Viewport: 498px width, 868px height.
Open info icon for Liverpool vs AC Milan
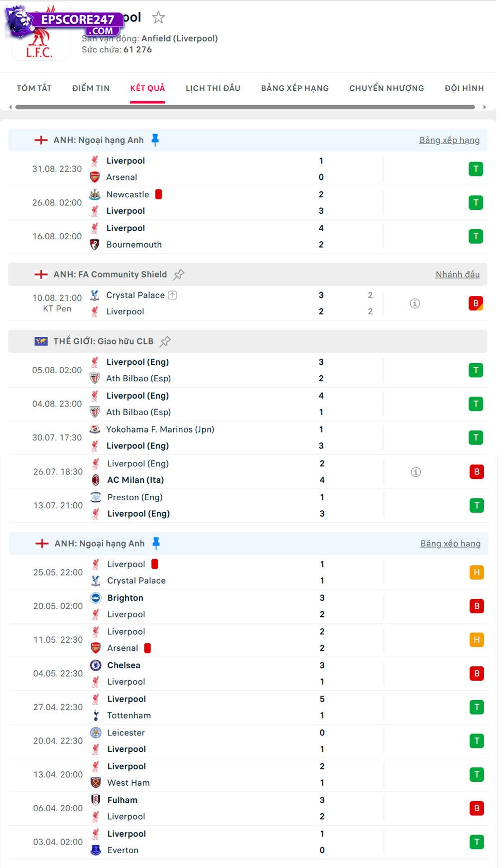tap(414, 471)
